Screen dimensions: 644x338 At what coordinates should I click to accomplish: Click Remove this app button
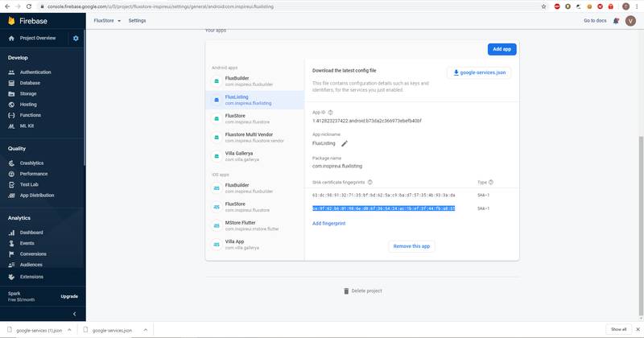[411, 246]
